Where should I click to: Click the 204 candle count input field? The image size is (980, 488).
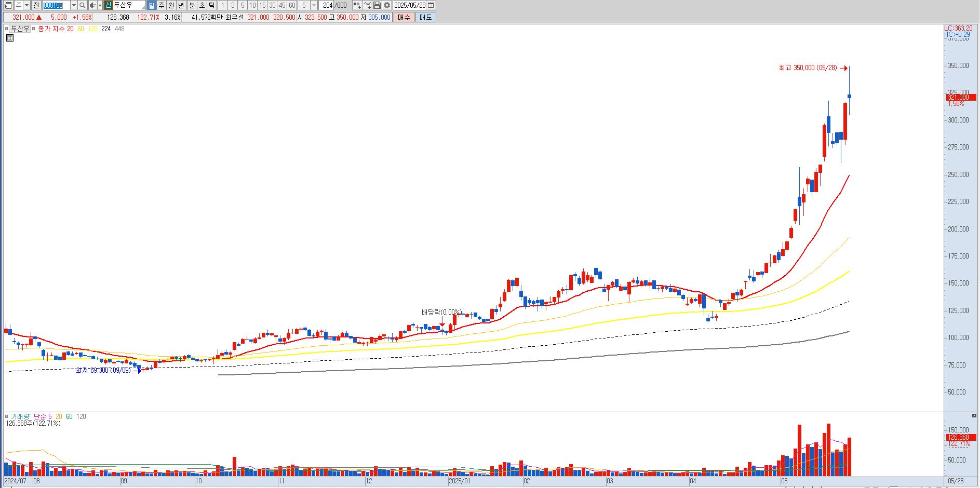point(327,5)
